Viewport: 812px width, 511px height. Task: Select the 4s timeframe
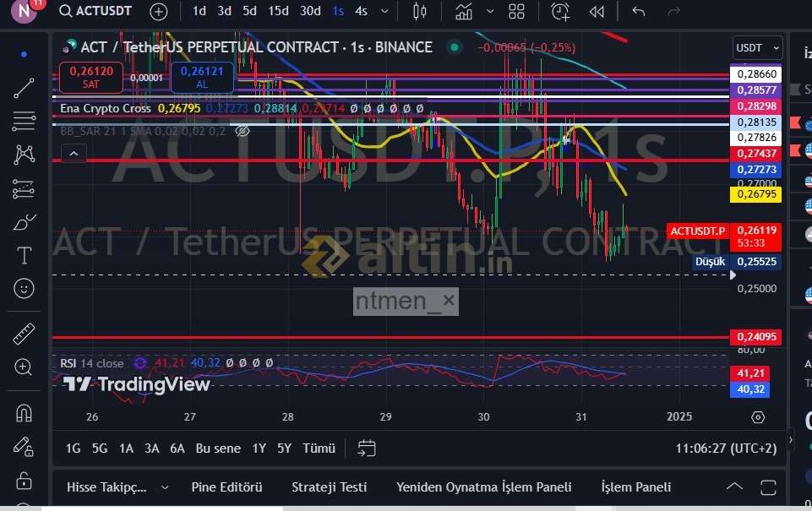click(361, 11)
